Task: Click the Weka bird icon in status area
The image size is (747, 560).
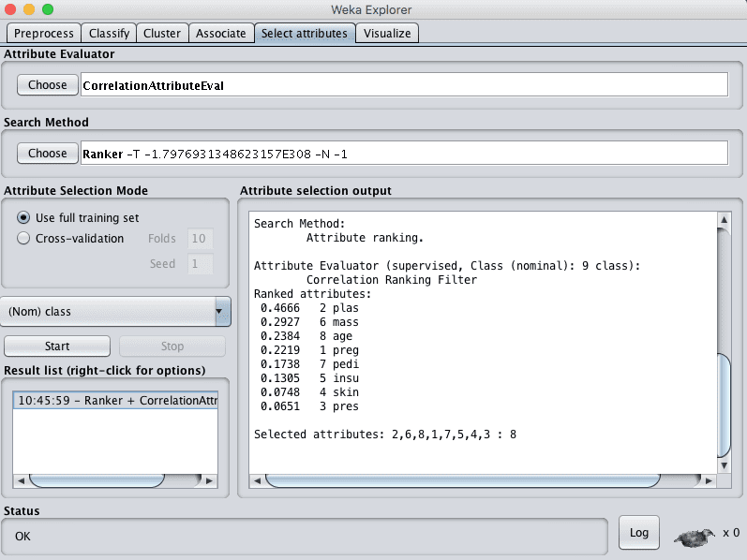Action: coord(695,537)
